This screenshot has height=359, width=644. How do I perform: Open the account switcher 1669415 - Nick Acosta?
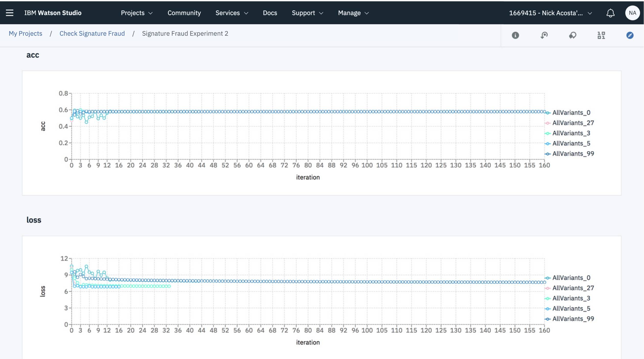[550, 13]
